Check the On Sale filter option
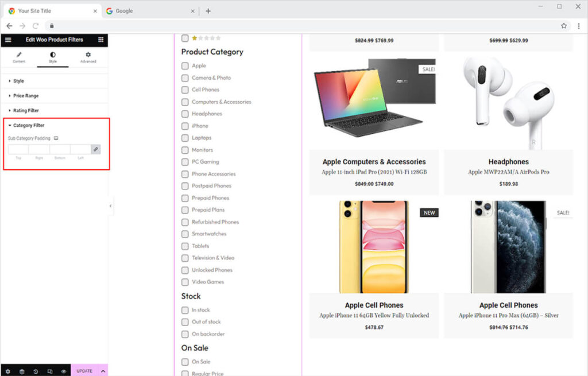The width and height of the screenshot is (588, 376). pyautogui.click(x=184, y=362)
